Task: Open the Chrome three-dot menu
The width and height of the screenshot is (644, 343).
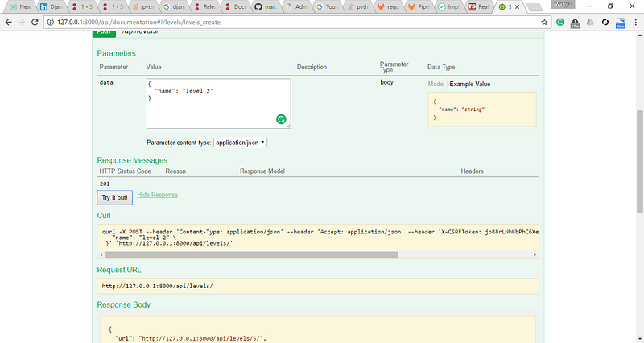Action: tap(635, 23)
